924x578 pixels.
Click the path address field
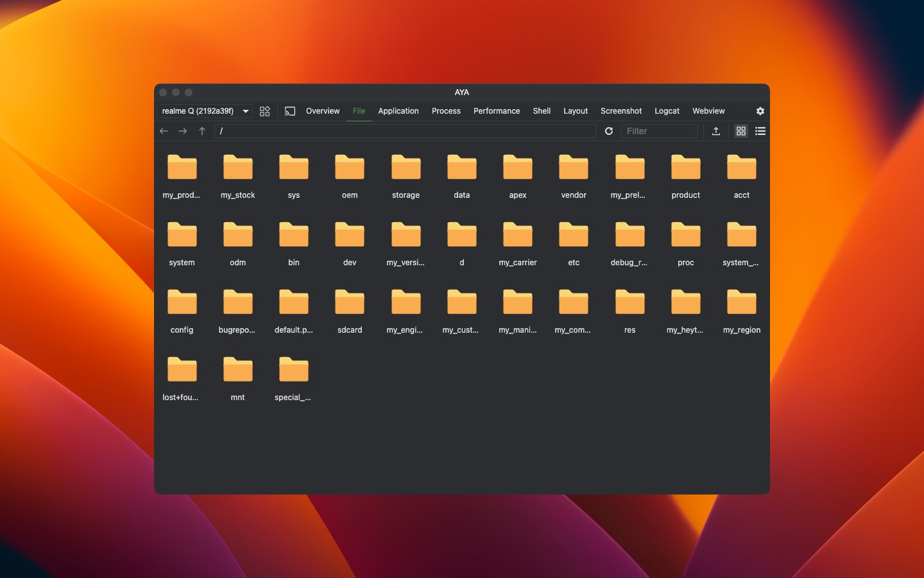click(406, 131)
